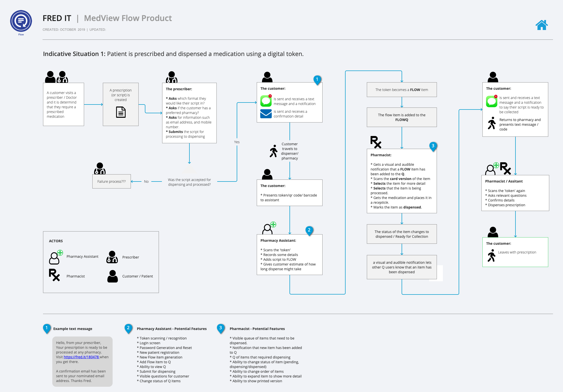This screenshot has height=392, width=563.
Task: Click '* Password Generation and Reset' line
Action: (164, 348)
